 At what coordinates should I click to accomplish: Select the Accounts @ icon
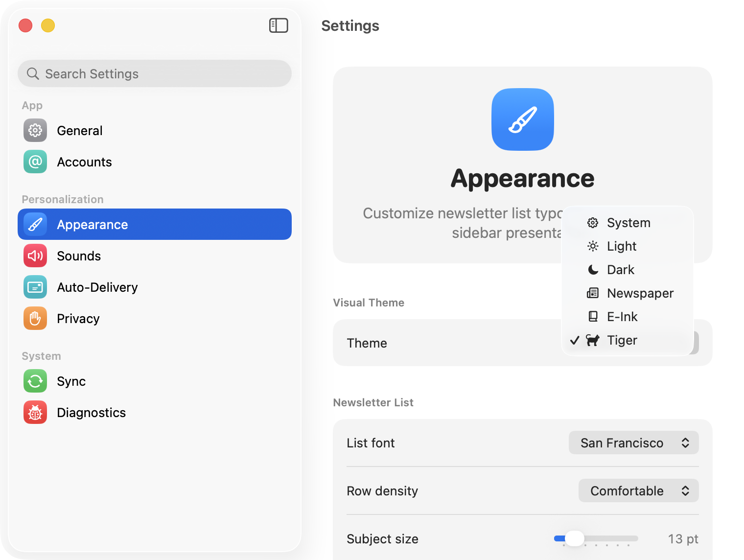point(35,162)
